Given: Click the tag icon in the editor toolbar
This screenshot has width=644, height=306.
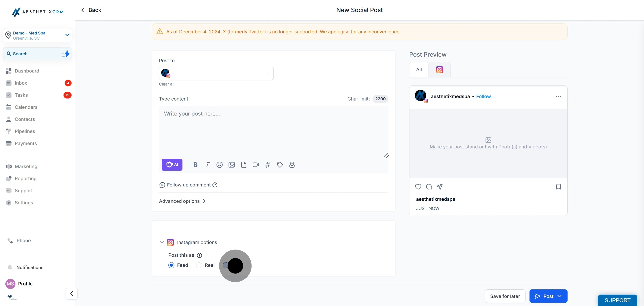Looking at the screenshot, I should 280,165.
